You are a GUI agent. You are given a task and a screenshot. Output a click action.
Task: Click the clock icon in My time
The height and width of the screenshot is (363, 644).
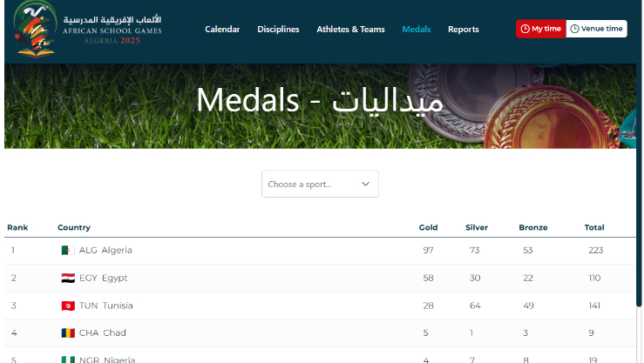click(x=525, y=29)
